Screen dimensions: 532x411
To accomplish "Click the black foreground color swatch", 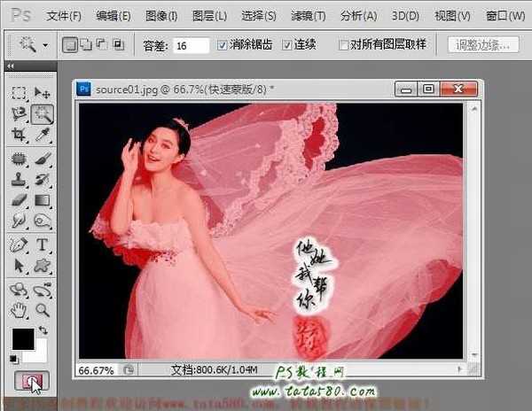I will [x=22, y=339].
